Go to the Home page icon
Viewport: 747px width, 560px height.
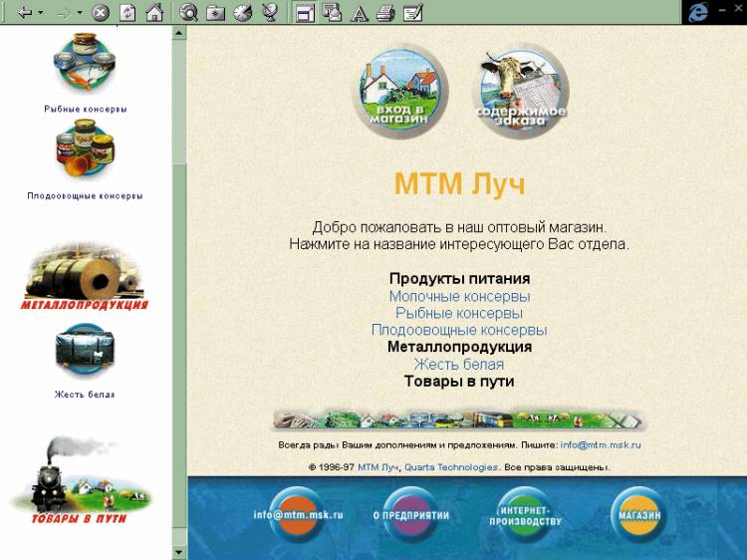pos(154,13)
